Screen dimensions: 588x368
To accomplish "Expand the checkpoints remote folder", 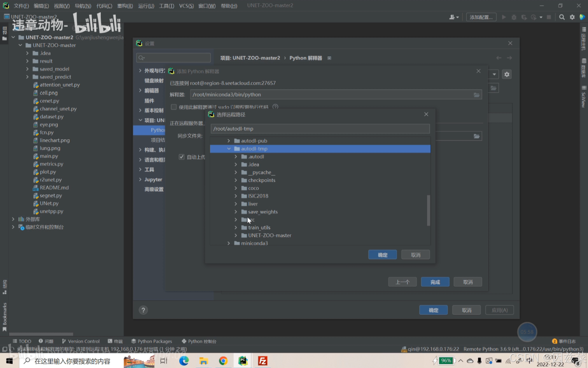I will point(236,180).
